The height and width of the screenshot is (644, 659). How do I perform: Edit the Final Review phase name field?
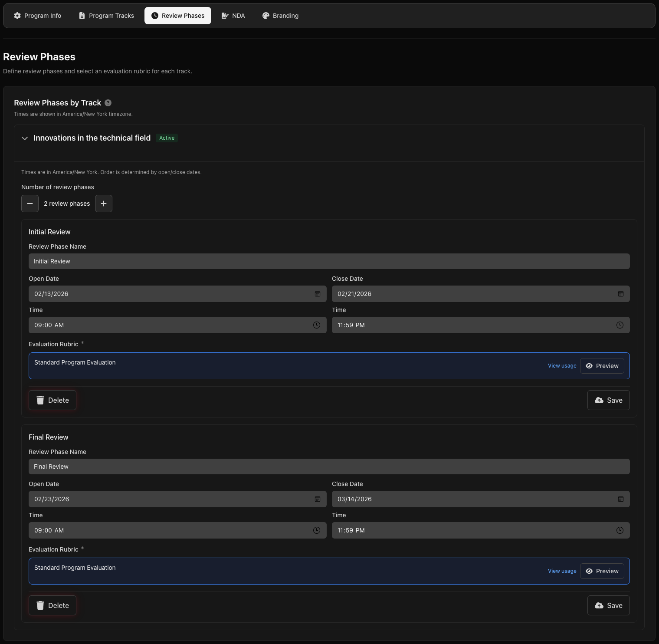point(329,467)
